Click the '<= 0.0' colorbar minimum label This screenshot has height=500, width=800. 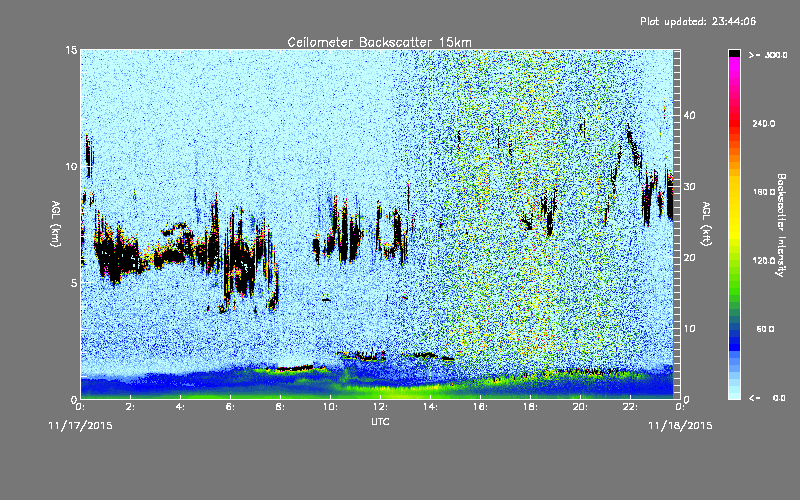tap(767, 398)
